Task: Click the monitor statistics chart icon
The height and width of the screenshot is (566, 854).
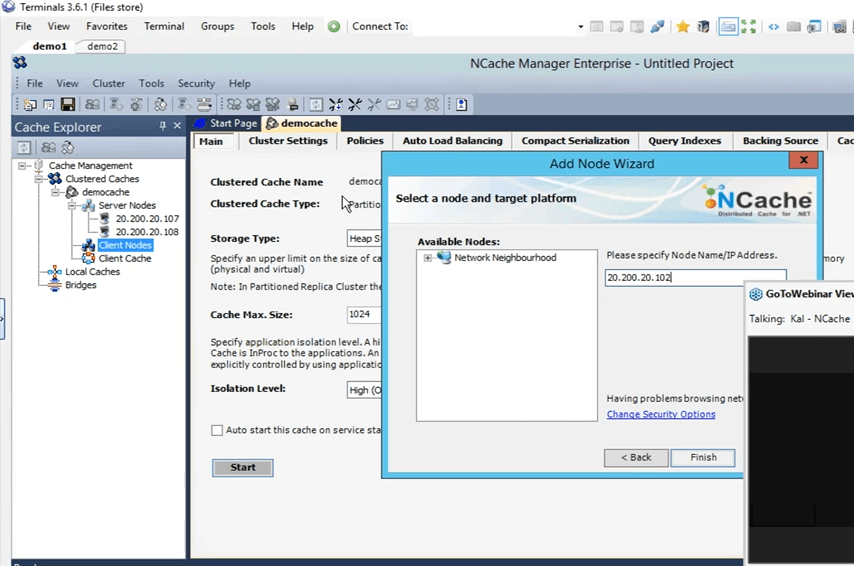Action: 393,104
